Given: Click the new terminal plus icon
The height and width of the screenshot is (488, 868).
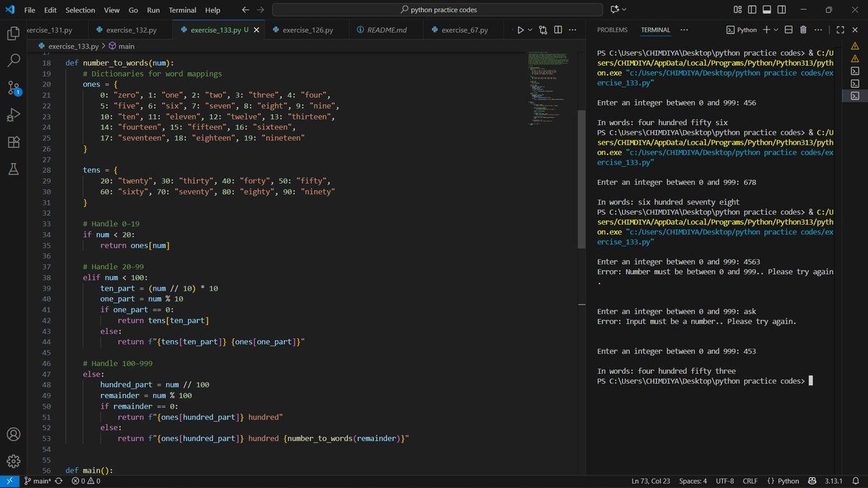Looking at the screenshot, I should [766, 30].
